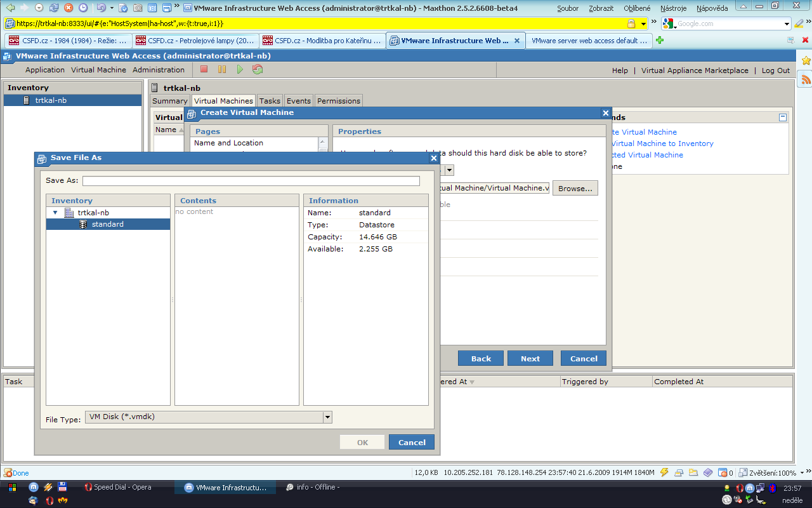Click the Name and Location page entry
Viewport: 812px width, 508px height.
[228, 143]
